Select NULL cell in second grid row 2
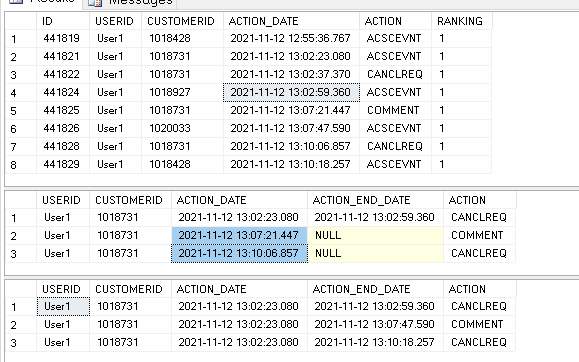Screen dimensions: 579x362 click(x=376, y=235)
